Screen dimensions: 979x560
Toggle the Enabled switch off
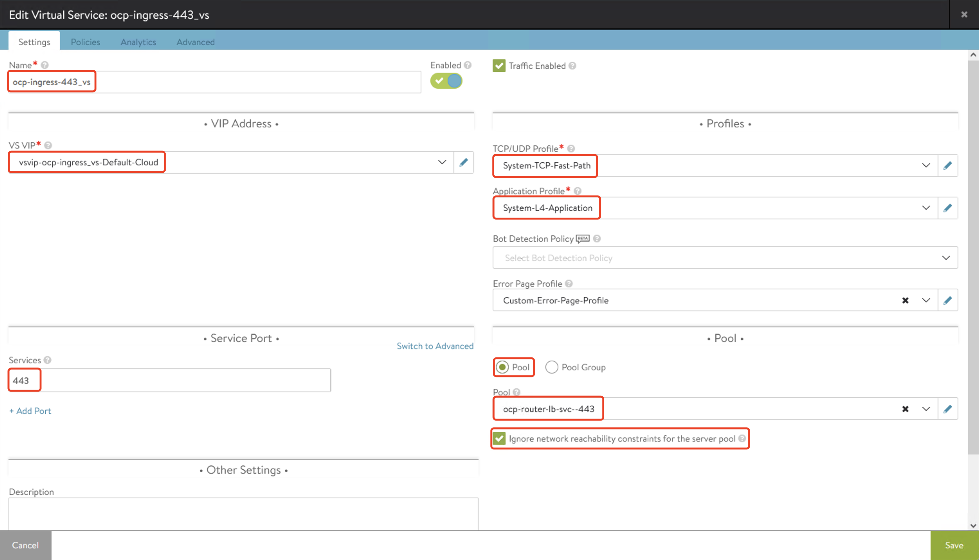[446, 81]
